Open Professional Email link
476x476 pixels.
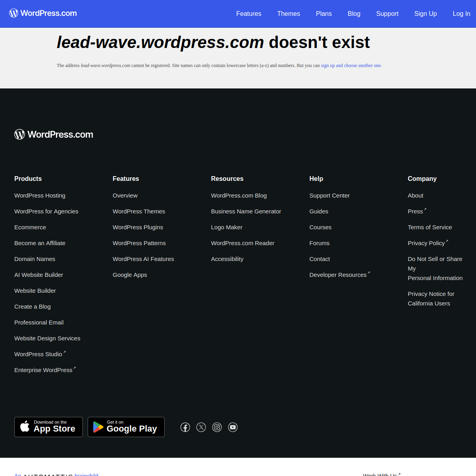[x=39, y=322]
